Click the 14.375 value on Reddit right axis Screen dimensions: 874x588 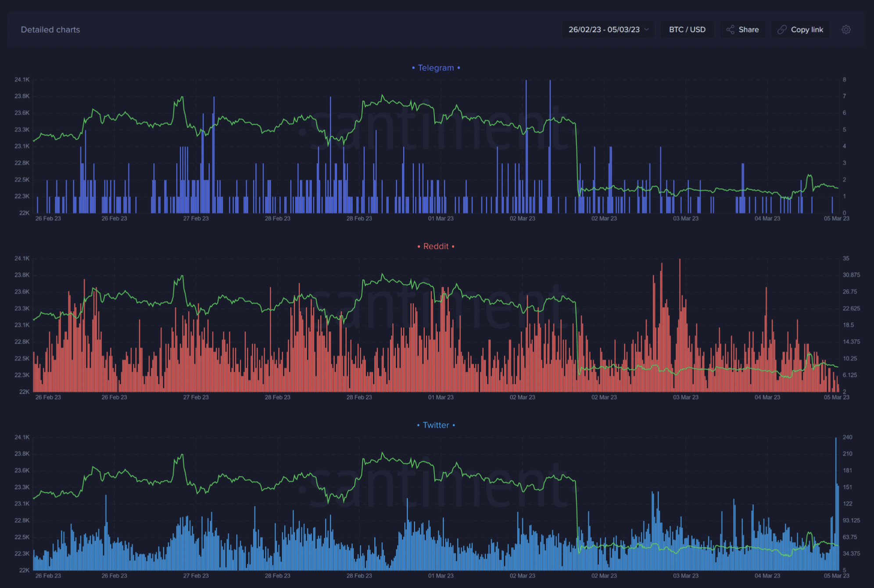851,341
